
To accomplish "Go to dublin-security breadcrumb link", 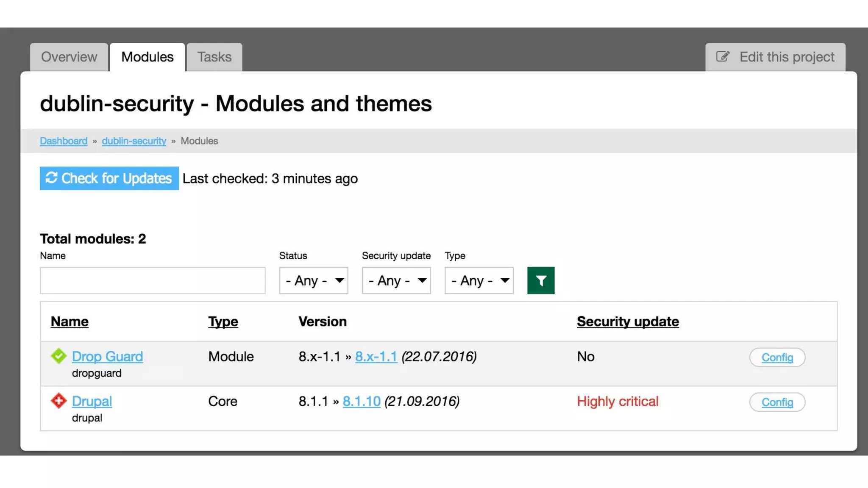I will tap(134, 141).
